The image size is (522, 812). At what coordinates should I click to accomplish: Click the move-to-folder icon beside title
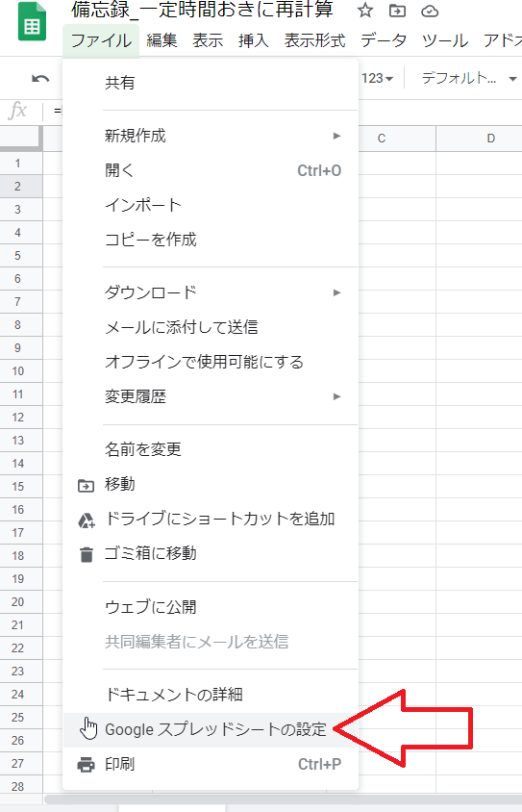pos(397,10)
